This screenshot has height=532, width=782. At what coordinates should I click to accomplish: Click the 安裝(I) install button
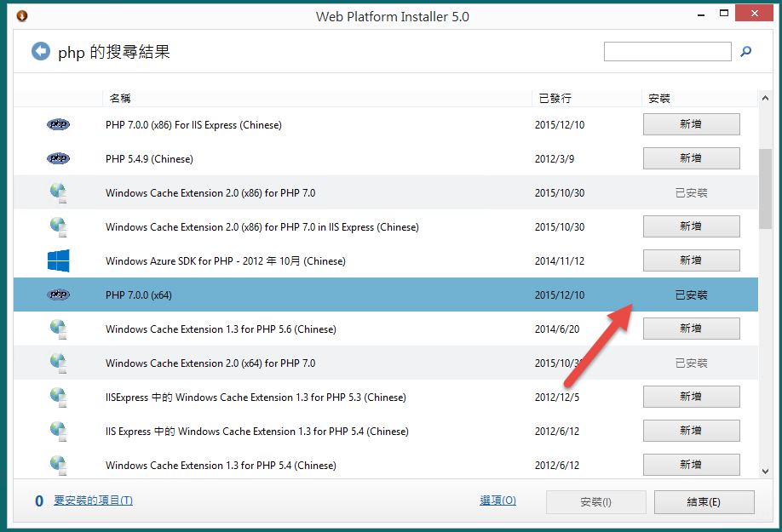pyautogui.click(x=596, y=502)
